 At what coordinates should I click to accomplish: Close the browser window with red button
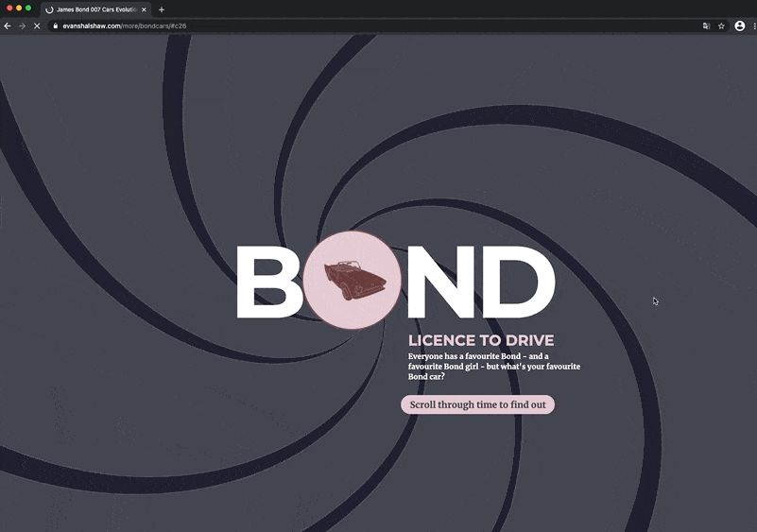pyautogui.click(x=9, y=9)
